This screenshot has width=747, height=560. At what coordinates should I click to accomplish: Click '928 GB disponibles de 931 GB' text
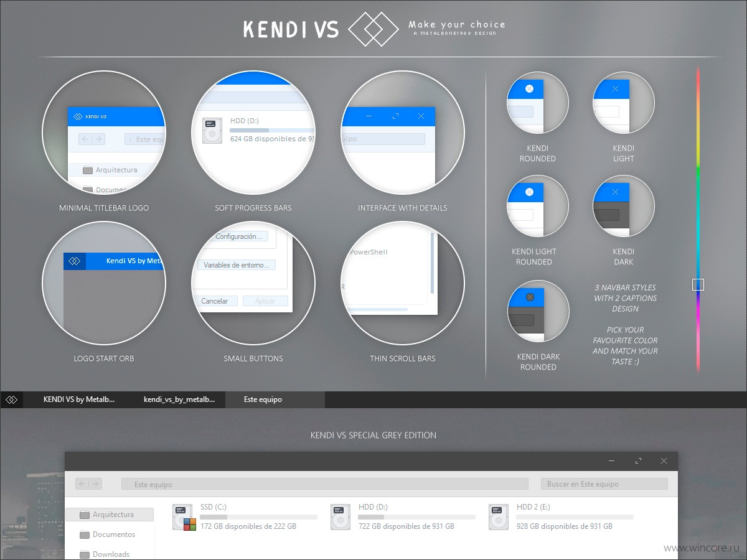coord(565,526)
